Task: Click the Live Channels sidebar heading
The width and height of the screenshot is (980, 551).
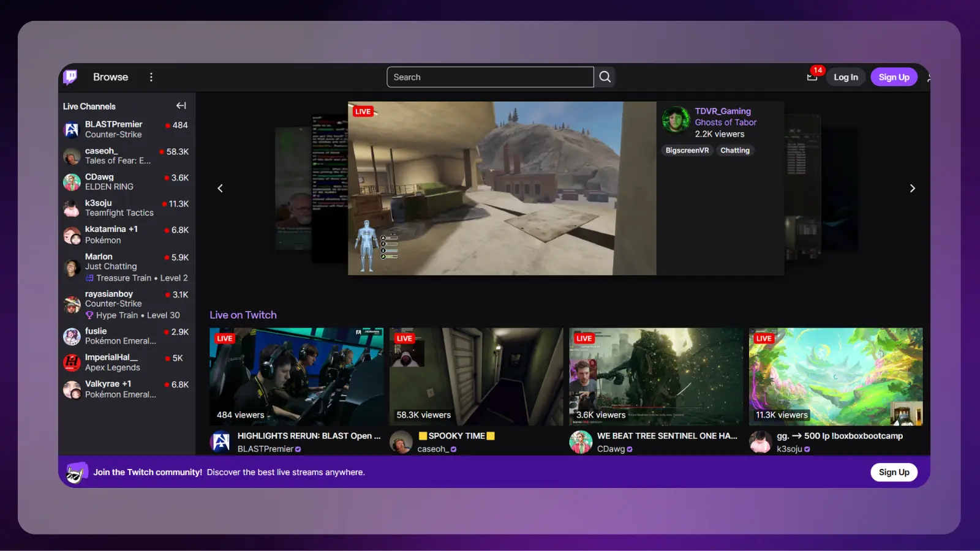Action: click(89, 107)
